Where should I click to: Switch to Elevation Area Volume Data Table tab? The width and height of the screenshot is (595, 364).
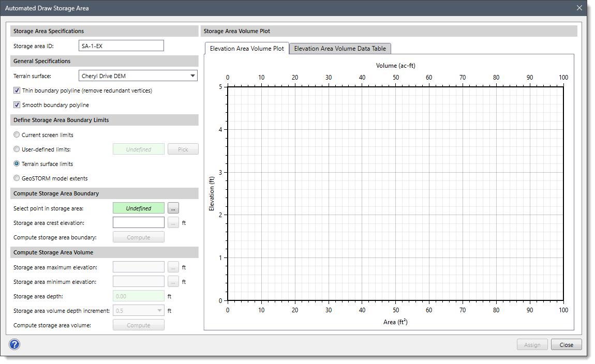(x=340, y=49)
